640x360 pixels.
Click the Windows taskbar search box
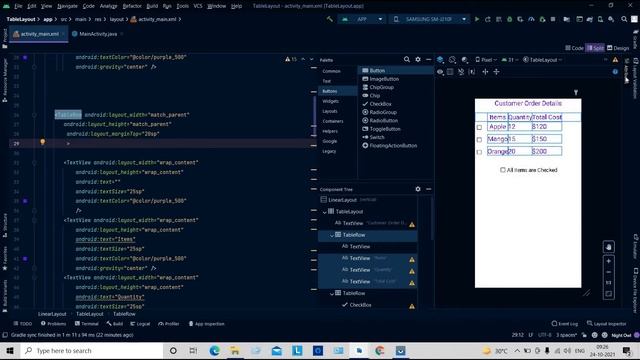click(x=92, y=351)
